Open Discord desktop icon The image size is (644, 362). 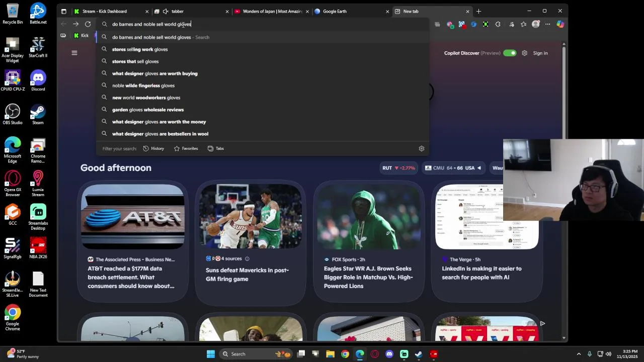pos(38,80)
